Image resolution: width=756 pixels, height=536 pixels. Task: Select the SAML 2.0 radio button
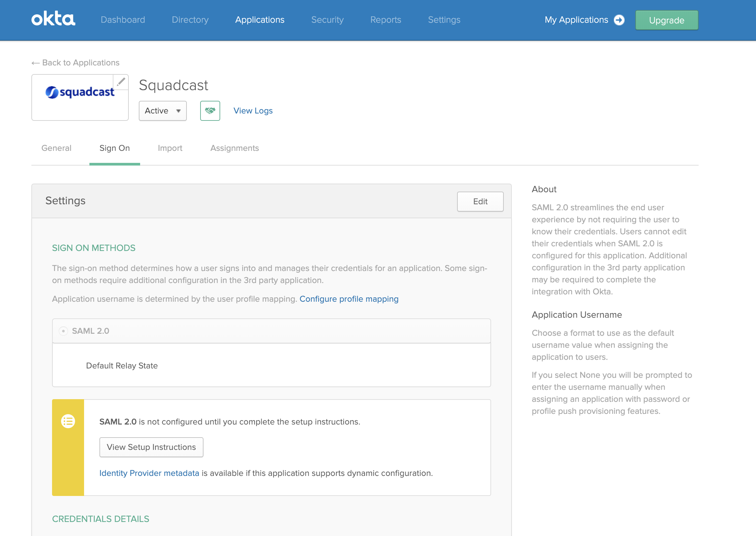point(63,331)
